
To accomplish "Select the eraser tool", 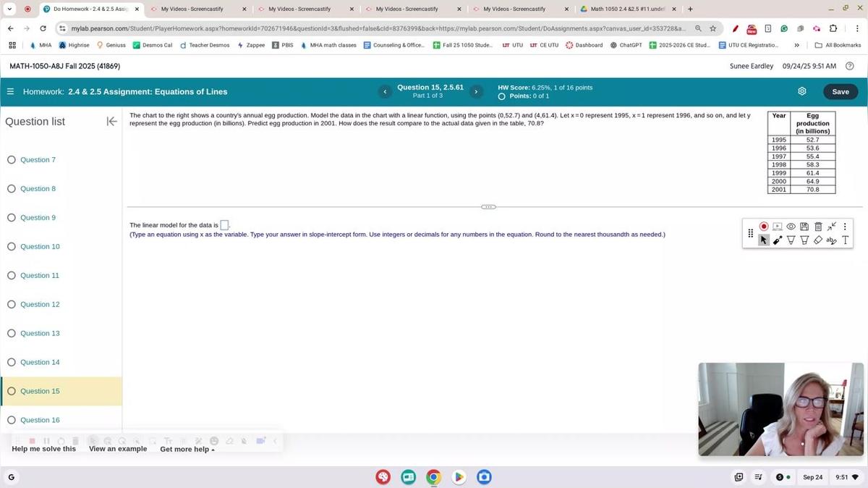I will coord(817,240).
